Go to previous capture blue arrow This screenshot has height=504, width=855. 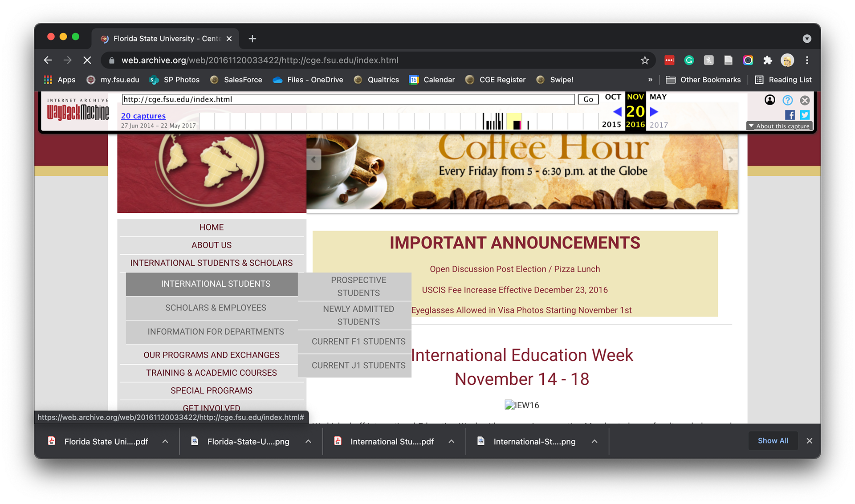[x=617, y=111]
